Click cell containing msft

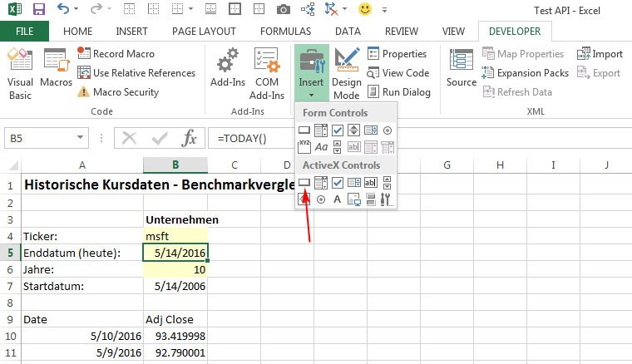tap(175, 236)
